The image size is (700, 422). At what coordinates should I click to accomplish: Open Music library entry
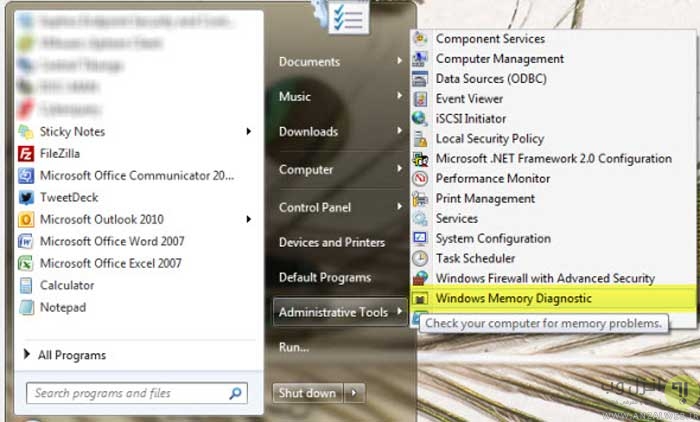(x=295, y=96)
